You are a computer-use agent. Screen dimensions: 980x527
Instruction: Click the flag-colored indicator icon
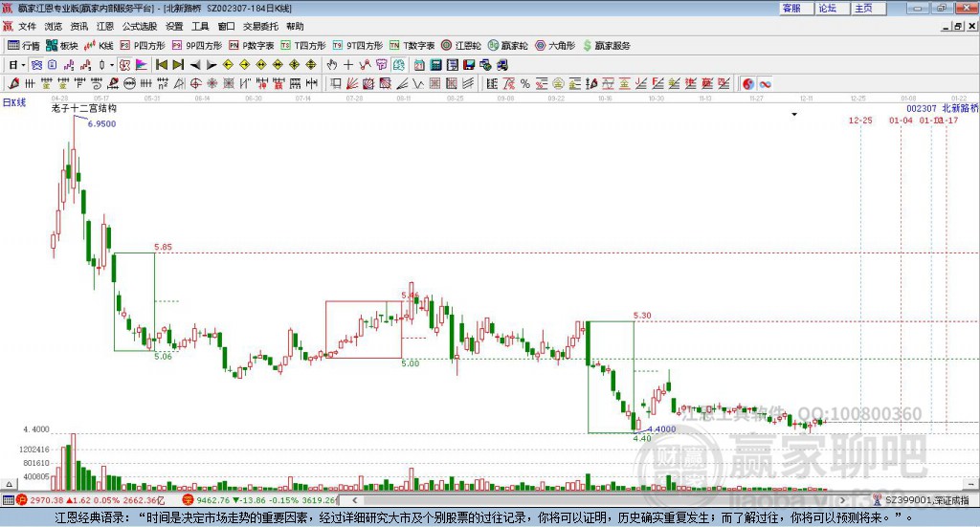(x=142, y=65)
